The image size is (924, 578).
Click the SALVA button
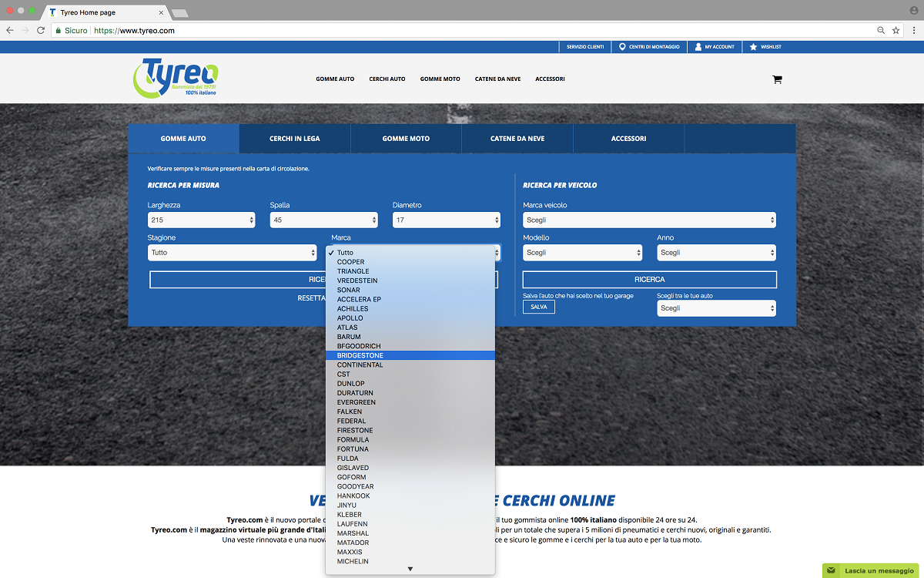(x=539, y=307)
